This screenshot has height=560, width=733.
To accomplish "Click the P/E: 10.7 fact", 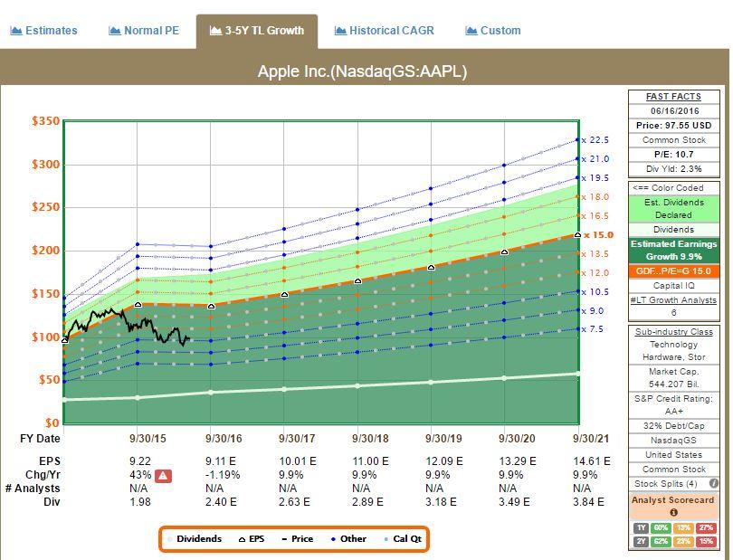I will 673,155.
